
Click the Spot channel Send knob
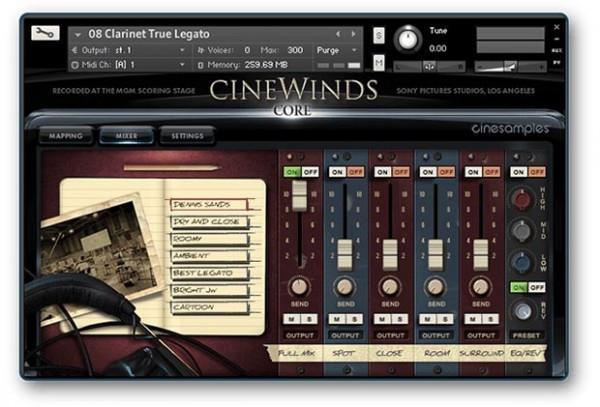[345, 286]
